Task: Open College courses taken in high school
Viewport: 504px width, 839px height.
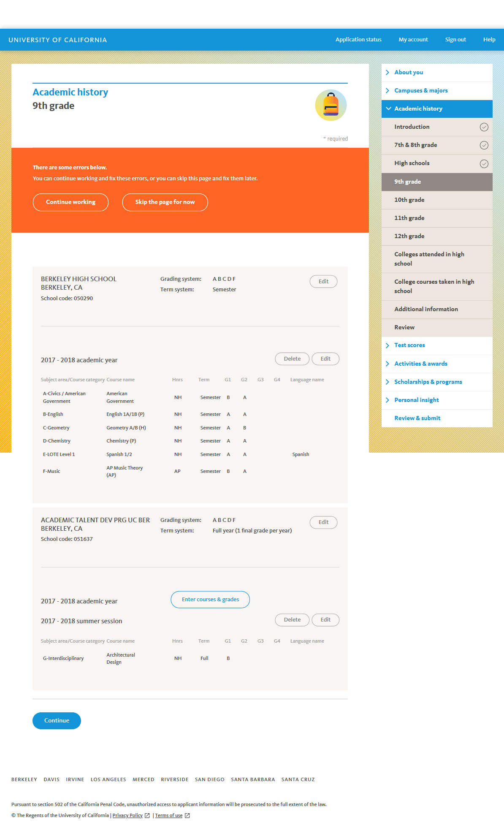Action: 437,287
